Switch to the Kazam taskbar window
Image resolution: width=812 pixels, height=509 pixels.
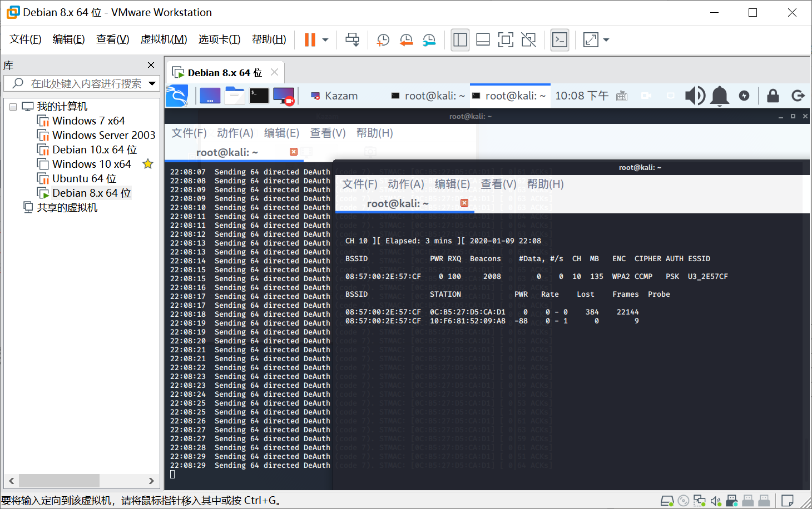click(334, 96)
